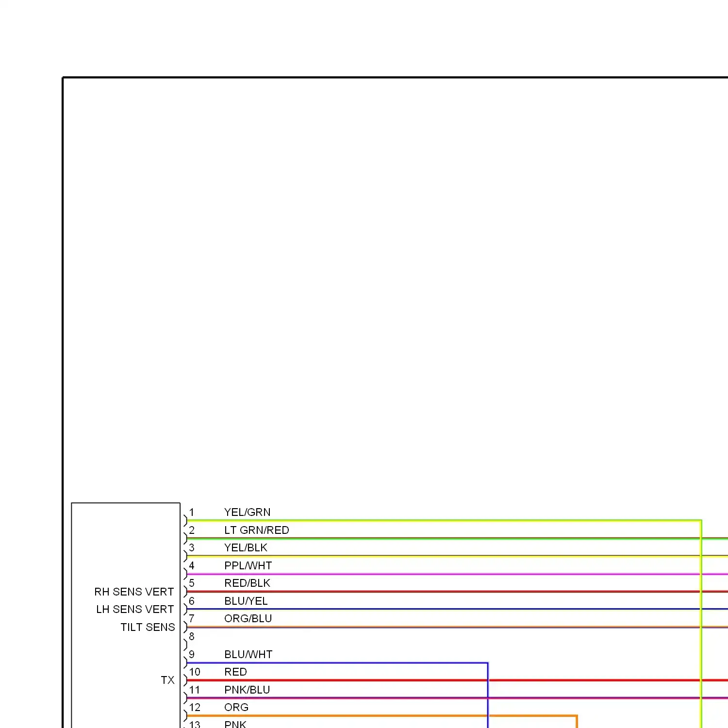The height and width of the screenshot is (728, 728).
Task: Click pin number 9
Action: click(x=192, y=654)
